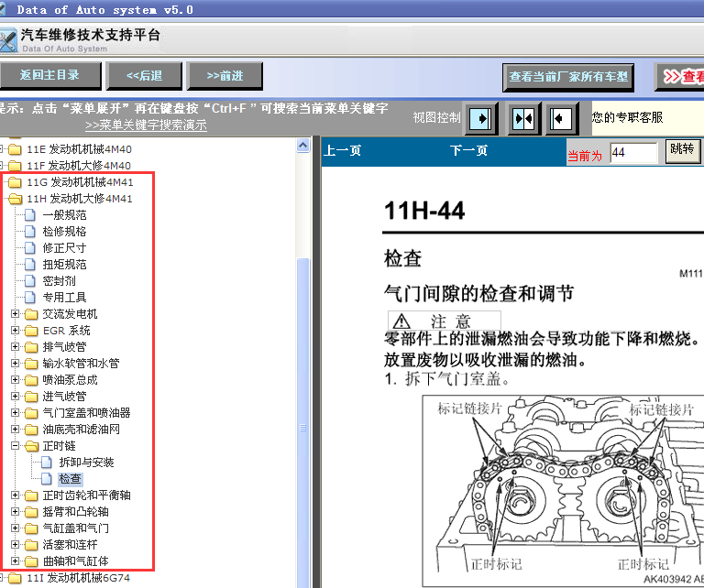Screen dimensions: 704x588
Task: Click the 扭矩规范 page icon
Action: [x=30, y=264]
